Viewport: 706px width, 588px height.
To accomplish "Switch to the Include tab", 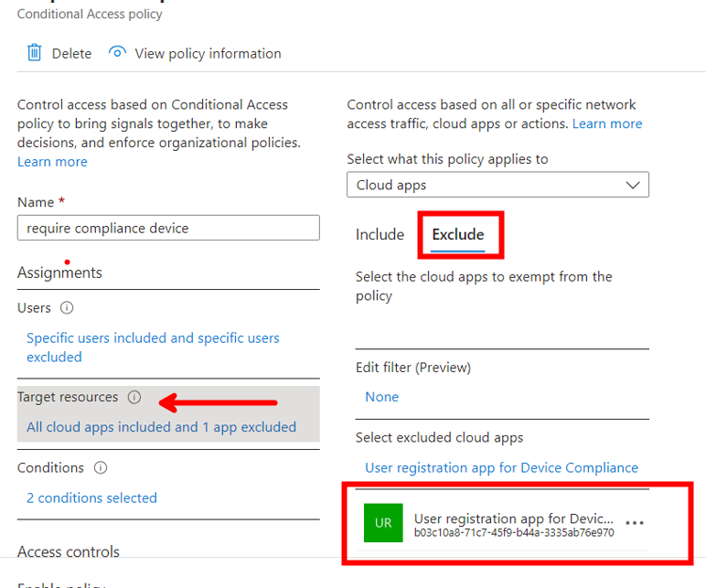I will 380,234.
